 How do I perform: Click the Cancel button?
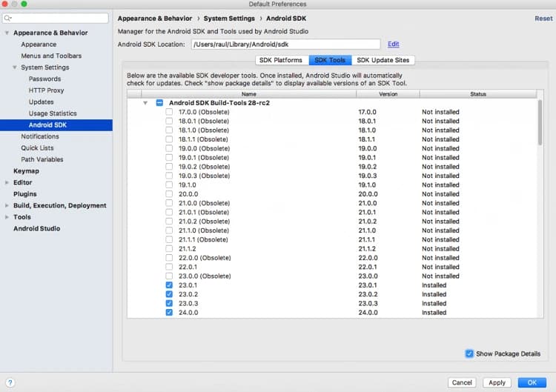[x=462, y=382]
